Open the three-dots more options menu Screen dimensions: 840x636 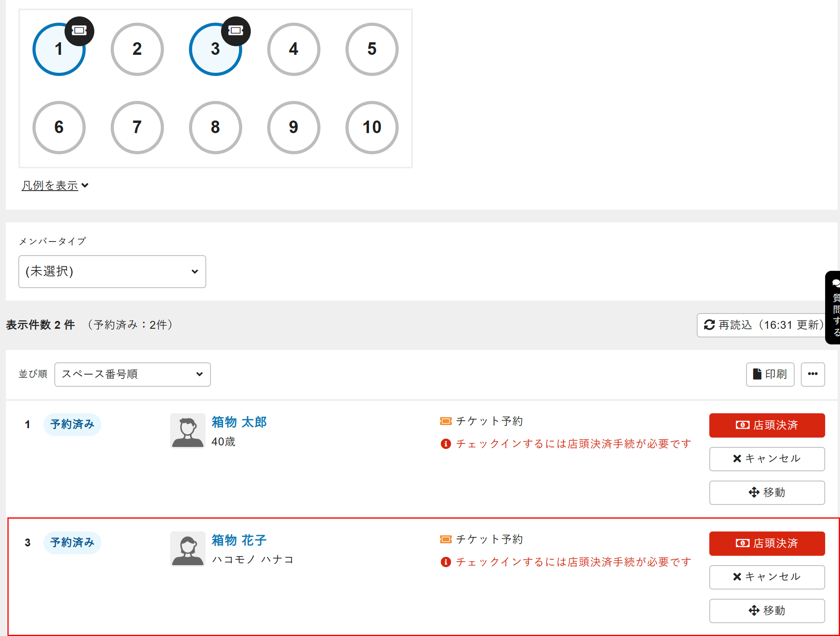point(813,374)
